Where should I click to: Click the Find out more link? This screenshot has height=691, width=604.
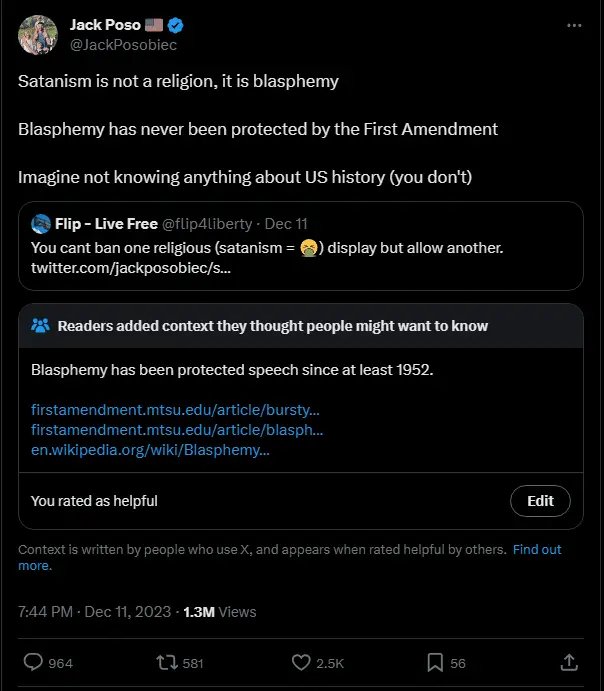(x=537, y=549)
